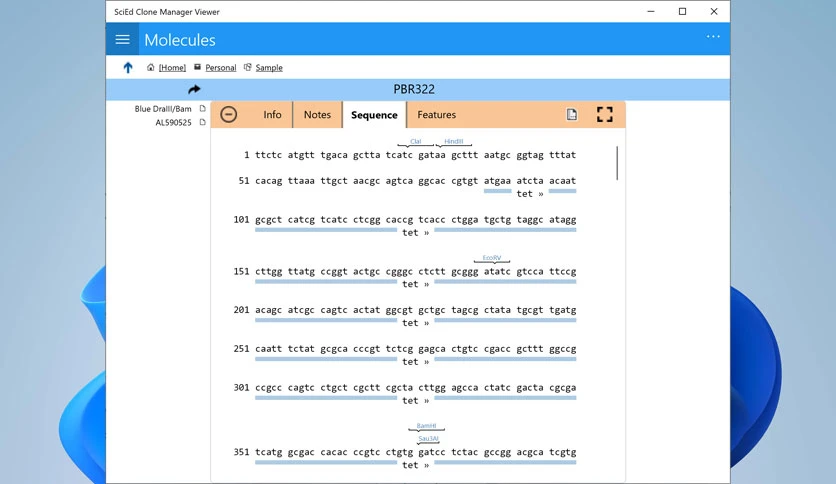Viewport: 836px width, 484px height.
Task: Follow the [Home] breadcrumb link
Action: [172, 68]
